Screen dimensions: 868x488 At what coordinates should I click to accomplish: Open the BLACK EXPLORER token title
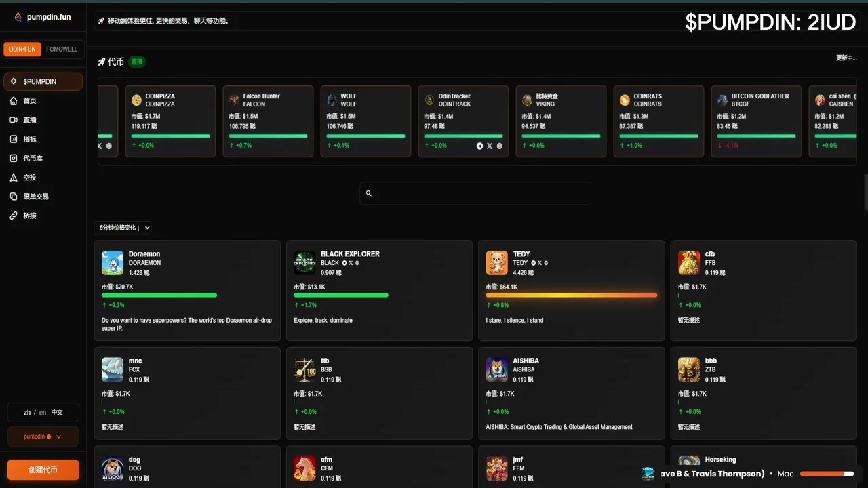coord(350,254)
